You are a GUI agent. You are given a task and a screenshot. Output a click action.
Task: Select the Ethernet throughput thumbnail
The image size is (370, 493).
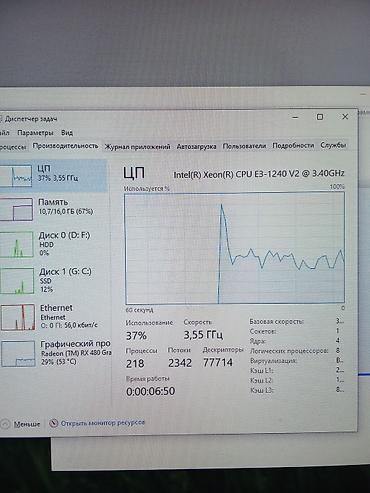(x=18, y=317)
